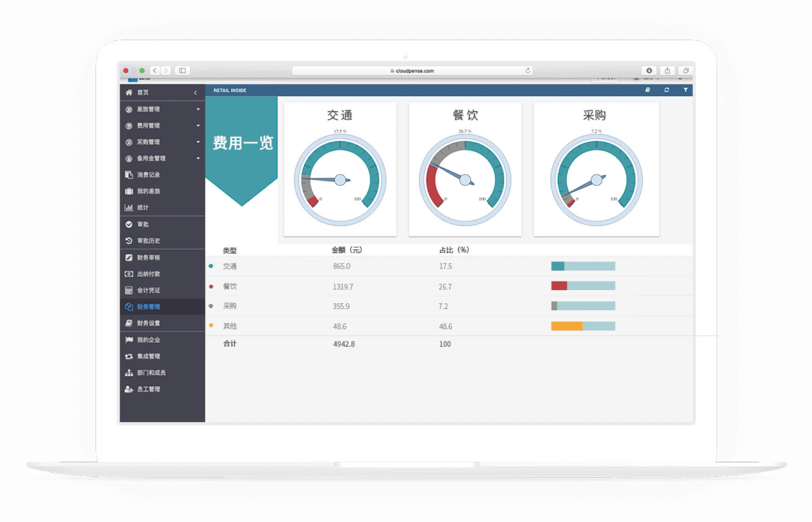Click the amount value 1319.7
Image resolution: width=812 pixels, height=522 pixels.
coord(343,287)
